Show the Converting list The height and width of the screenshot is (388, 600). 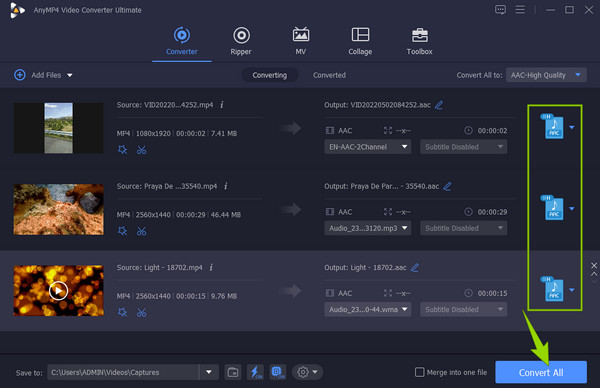pos(269,75)
